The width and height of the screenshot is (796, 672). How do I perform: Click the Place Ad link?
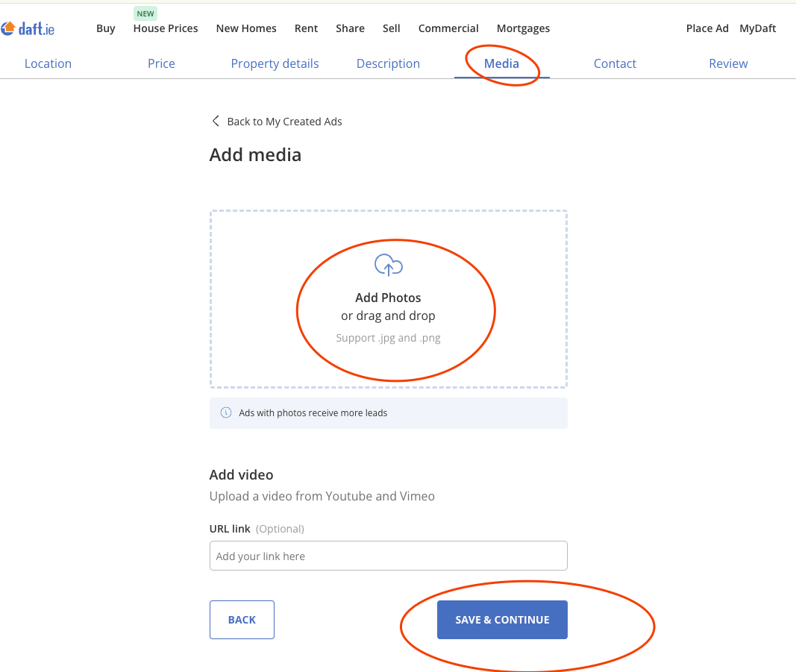coord(707,28)
